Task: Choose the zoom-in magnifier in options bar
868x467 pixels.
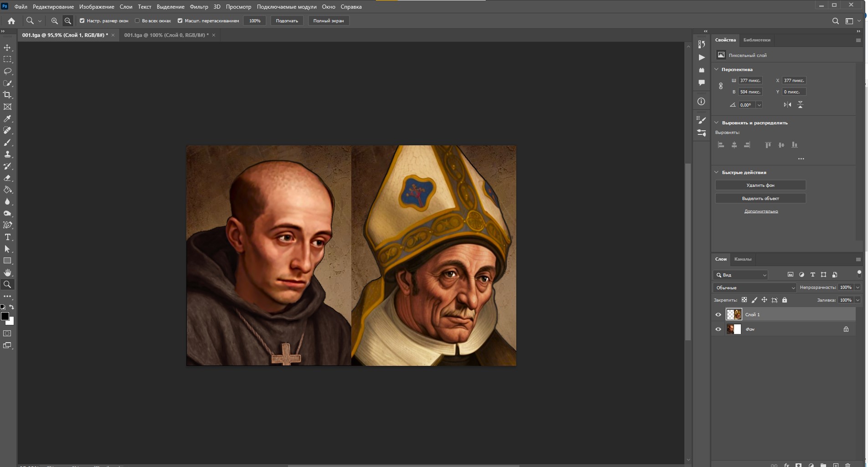Action: [54, 21]
